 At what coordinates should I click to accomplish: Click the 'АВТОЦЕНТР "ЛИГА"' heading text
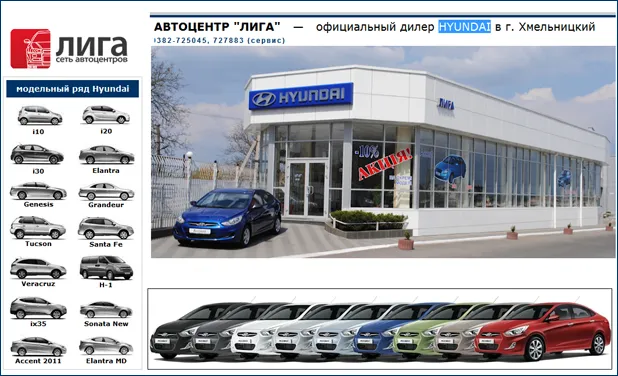[217, 27]
